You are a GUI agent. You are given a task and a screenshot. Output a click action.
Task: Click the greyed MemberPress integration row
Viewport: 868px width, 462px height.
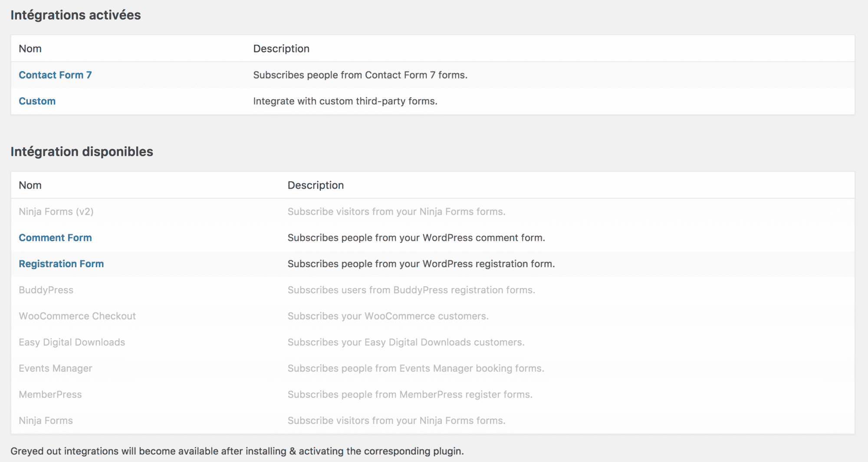coord(50,394)
